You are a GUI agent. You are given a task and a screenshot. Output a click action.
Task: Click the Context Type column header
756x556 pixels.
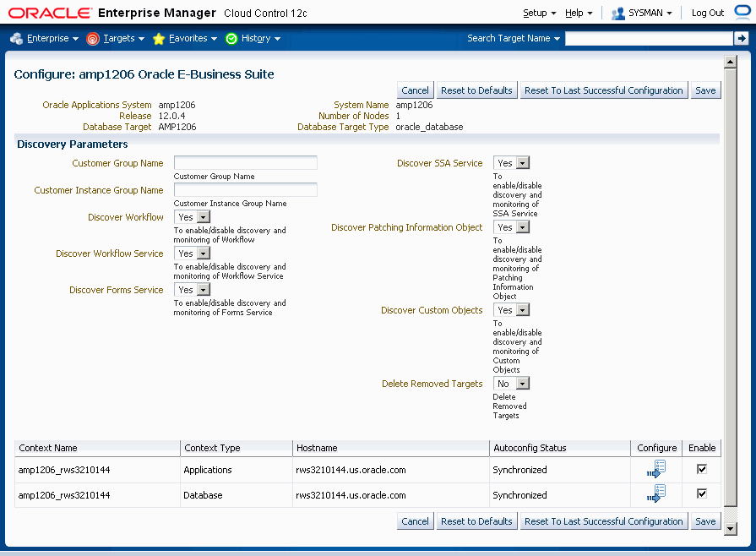(x=237, y=448)
